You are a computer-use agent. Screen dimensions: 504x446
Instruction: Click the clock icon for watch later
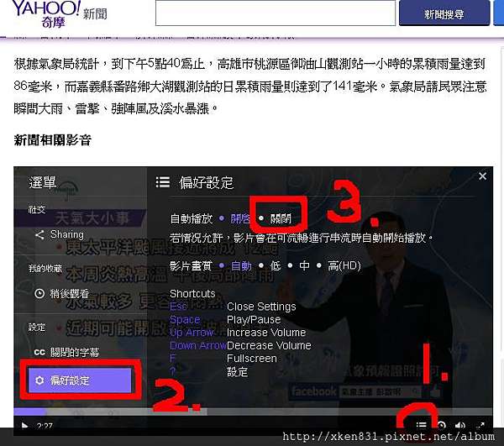tap(39, 293)
